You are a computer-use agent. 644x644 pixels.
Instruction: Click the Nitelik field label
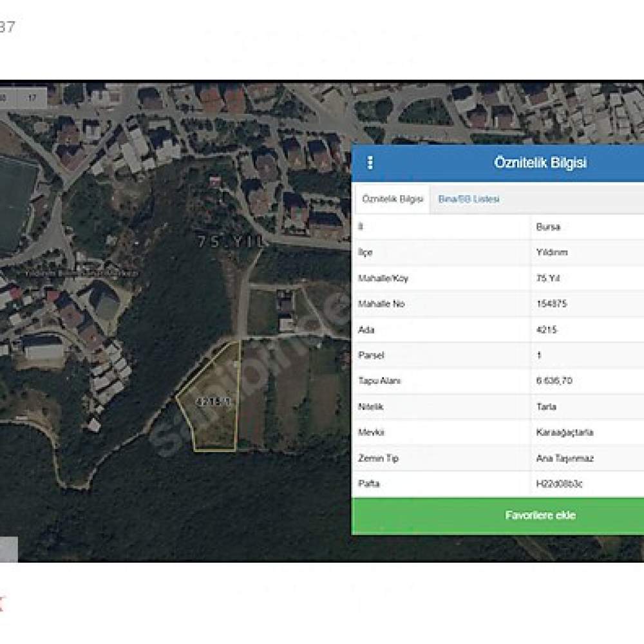coord(370,406)
